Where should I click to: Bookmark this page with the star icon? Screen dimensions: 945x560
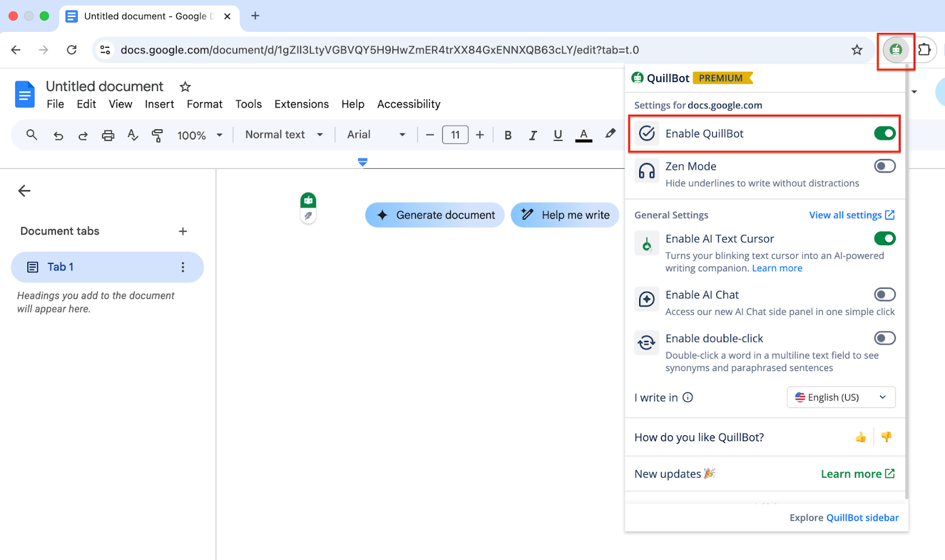click(856, 50)
